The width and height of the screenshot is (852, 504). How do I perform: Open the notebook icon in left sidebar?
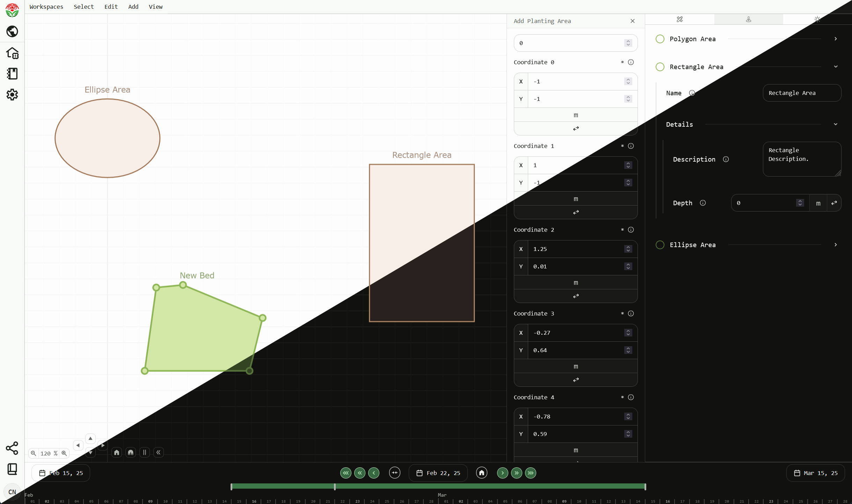point(12,74)
